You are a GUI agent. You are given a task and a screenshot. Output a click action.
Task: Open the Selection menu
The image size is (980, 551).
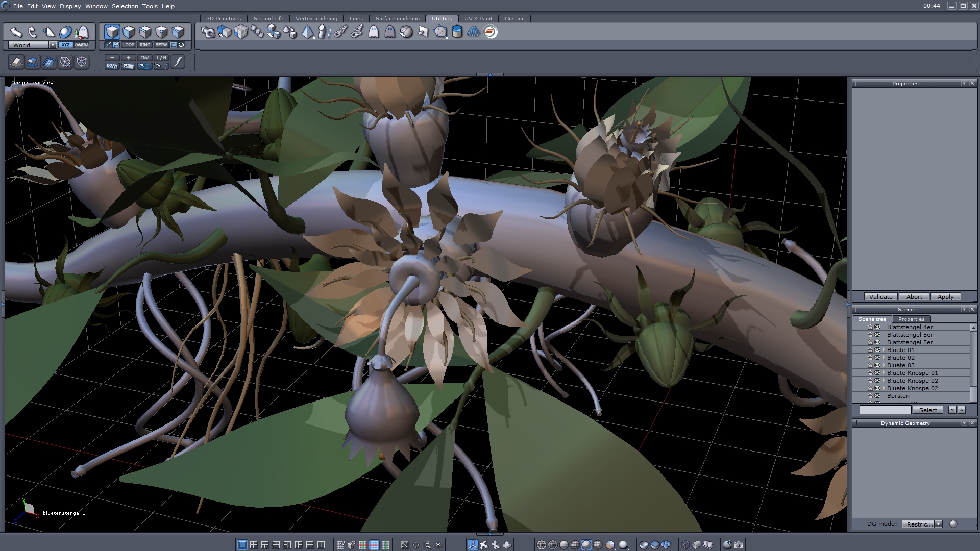pos(125,6)
